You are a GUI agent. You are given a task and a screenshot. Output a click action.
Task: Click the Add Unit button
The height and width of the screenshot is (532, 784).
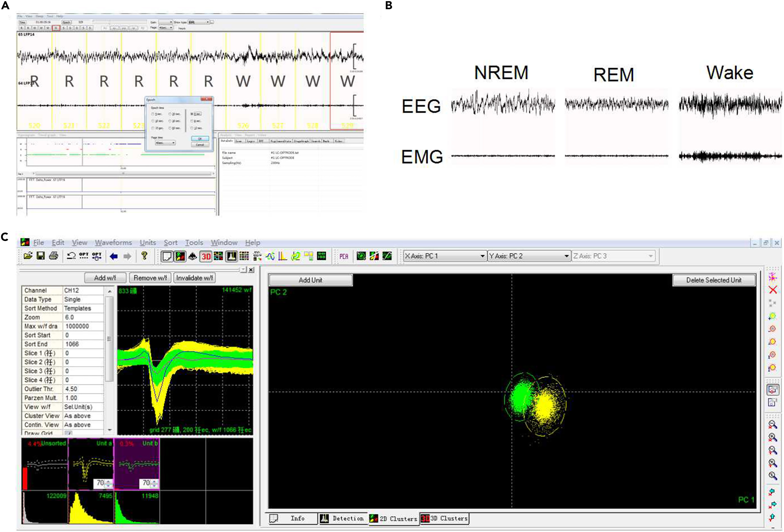pos(310,280)
